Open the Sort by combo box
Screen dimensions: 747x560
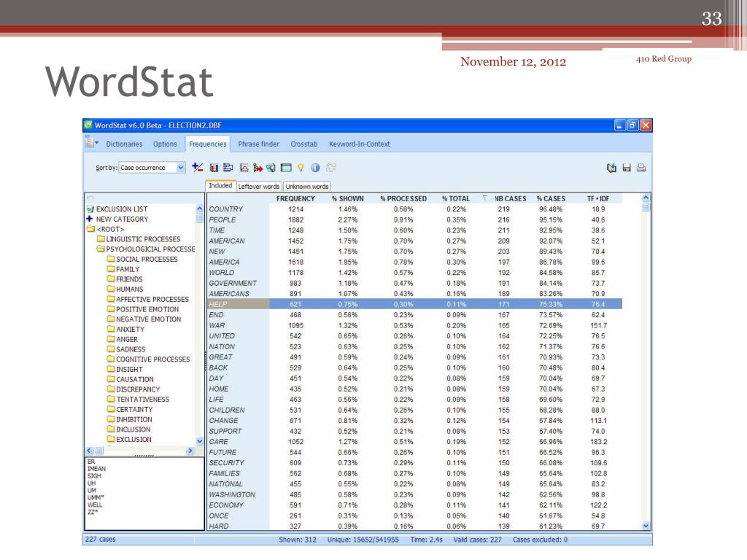click(x=152, y=168)
